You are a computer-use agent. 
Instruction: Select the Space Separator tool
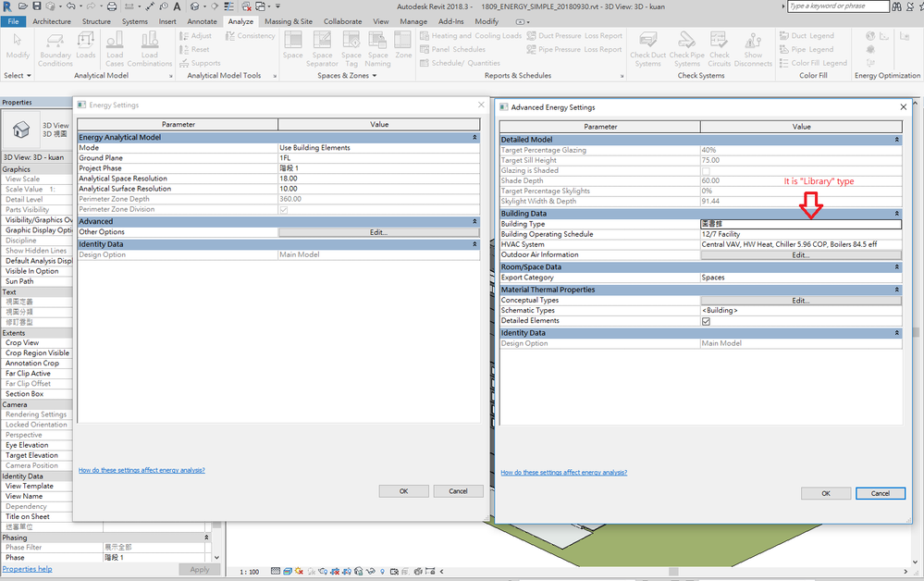coord(323,50)
